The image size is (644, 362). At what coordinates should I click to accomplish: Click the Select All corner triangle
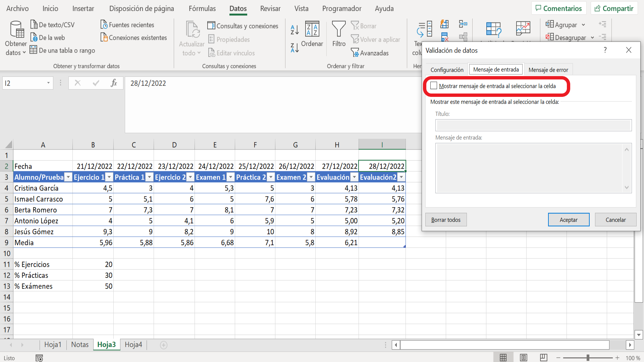point(8,145)
